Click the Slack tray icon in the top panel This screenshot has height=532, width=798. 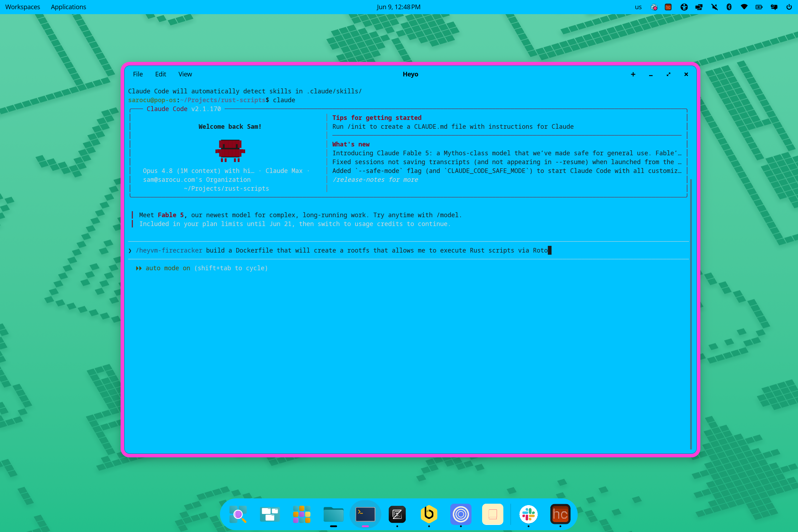[654, 7]
